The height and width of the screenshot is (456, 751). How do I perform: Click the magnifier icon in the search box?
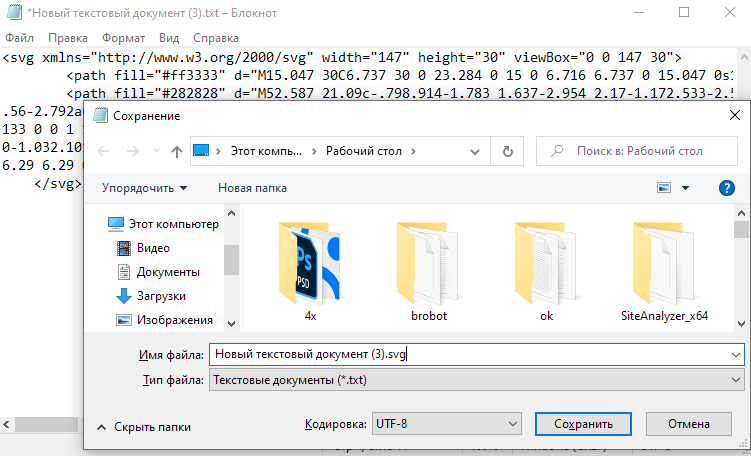(x=557, y=151)
